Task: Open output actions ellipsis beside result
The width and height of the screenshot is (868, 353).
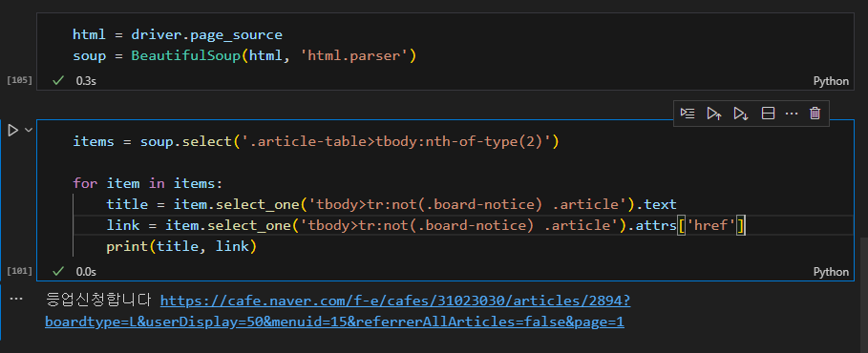Action: coord(16,299)
